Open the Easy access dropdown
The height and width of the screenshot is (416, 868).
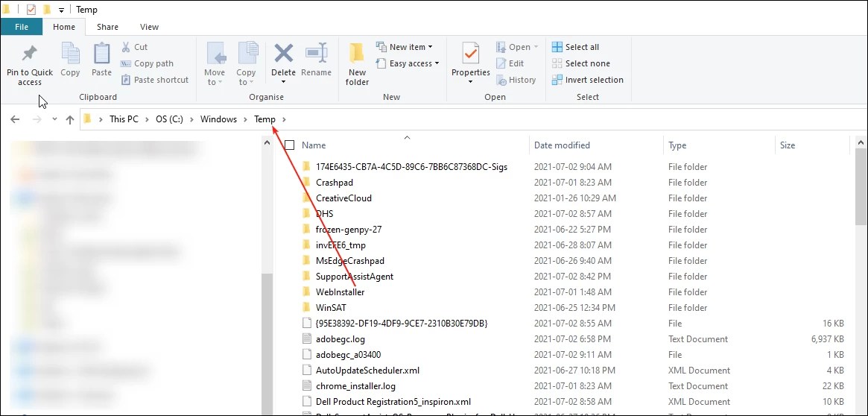[x=408, y=63]
